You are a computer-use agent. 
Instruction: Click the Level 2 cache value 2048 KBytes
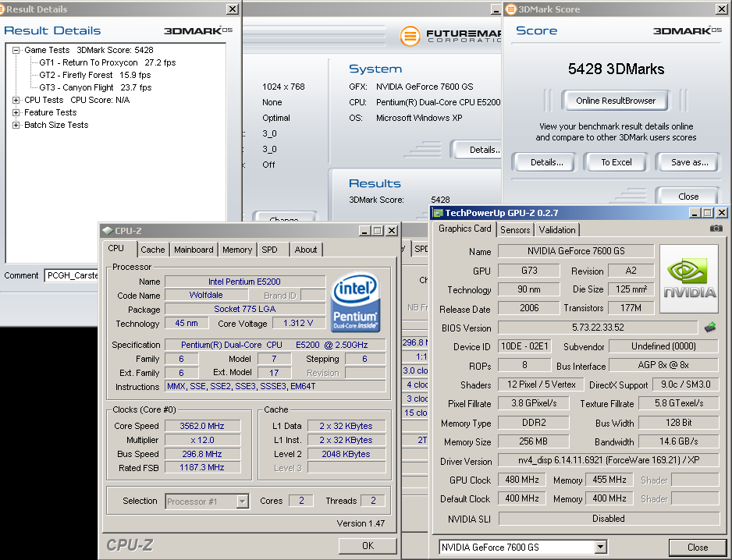coord(346,454)
